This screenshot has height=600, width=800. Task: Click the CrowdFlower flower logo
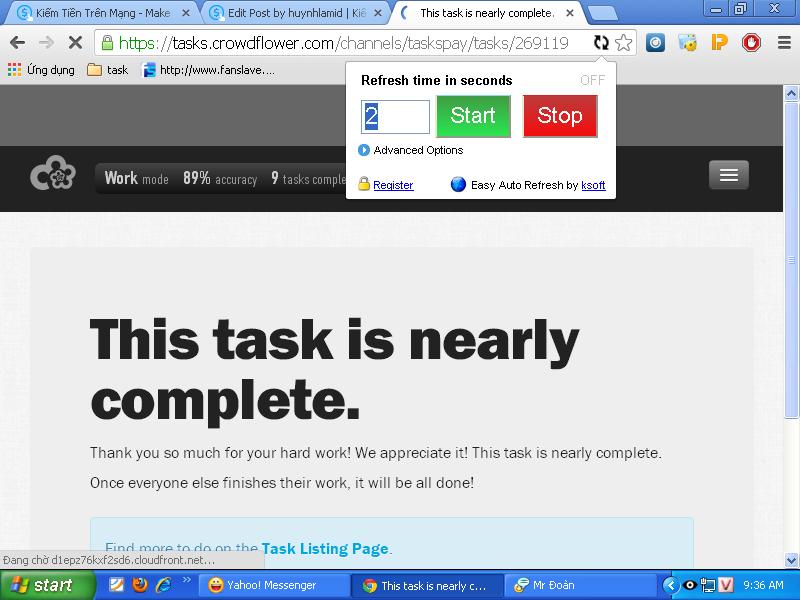point(53,173)
